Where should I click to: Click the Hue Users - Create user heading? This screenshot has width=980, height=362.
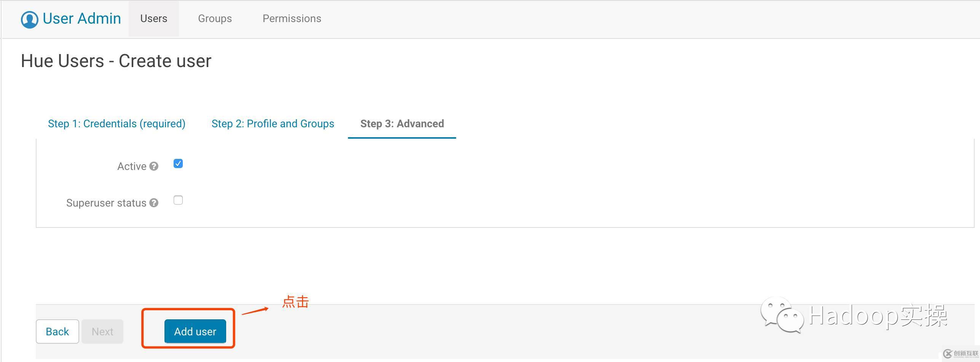coord(116,61)
